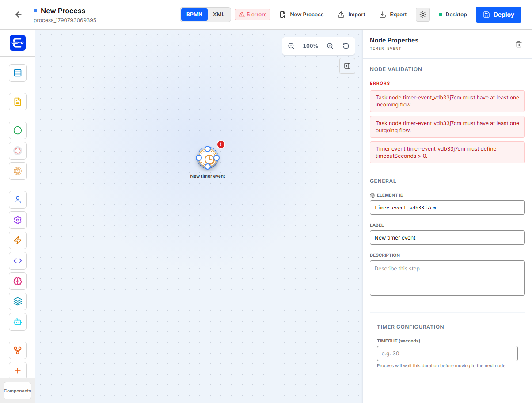The image size is (532, 403).
Task: Click the Export button
Action: click(393, 15)
